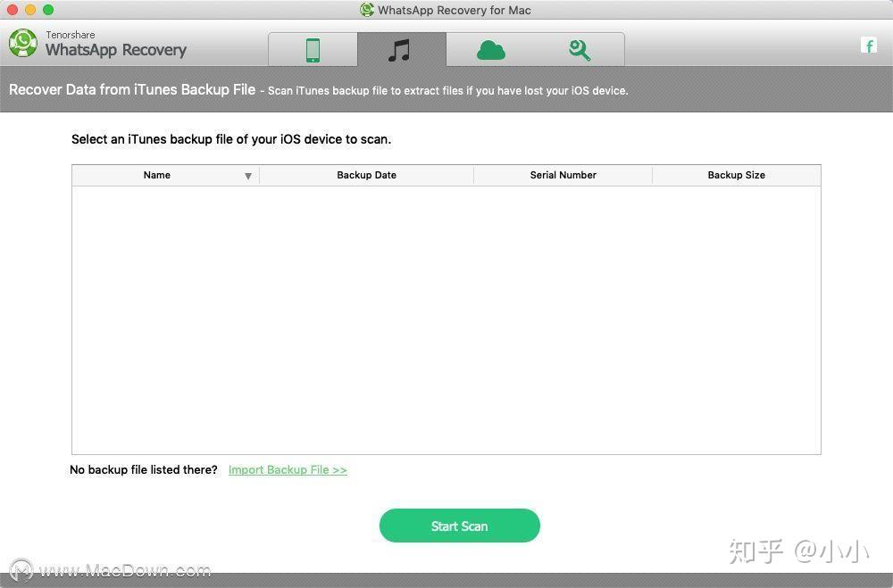
Task: Click the 'No backup file listed there?' text
Action: [x=144, y=469]
